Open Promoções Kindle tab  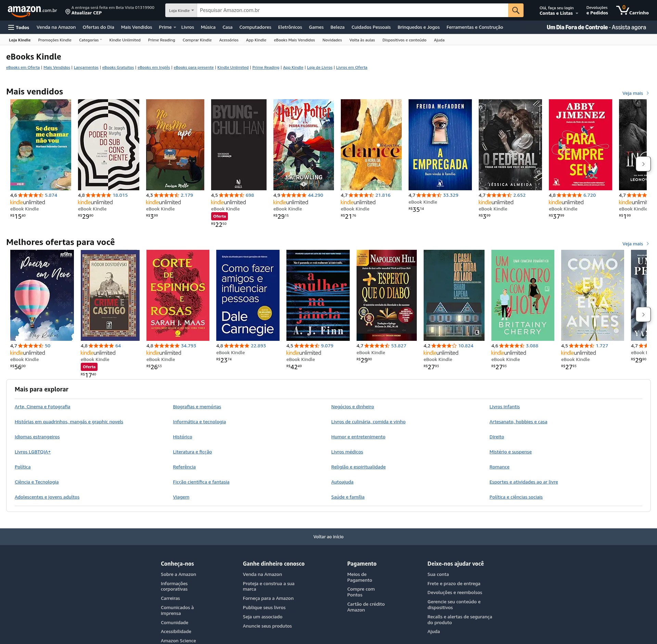(55, 40)
